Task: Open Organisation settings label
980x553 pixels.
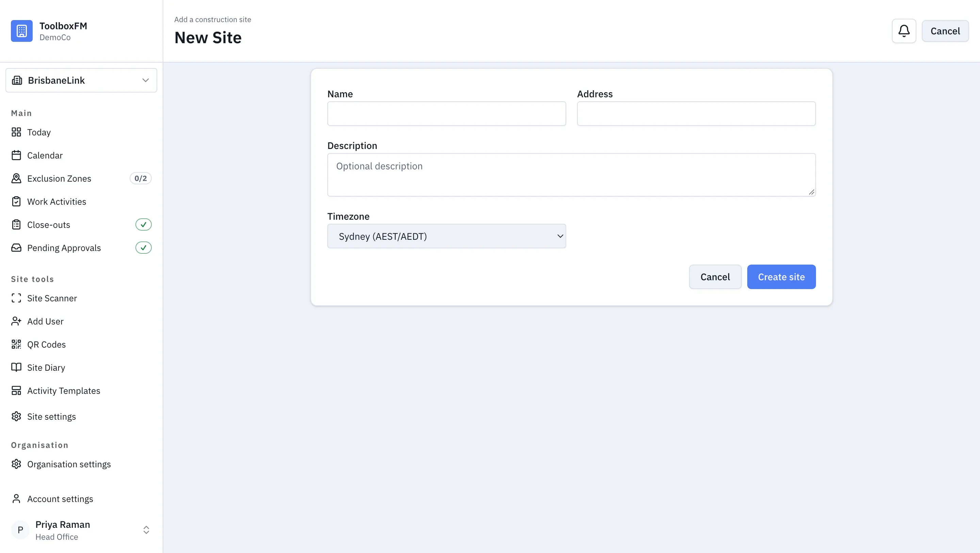Action: pyautogui.click(x=69, y=464)
